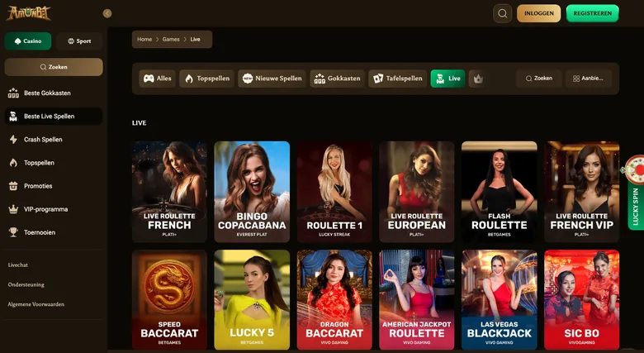Open the American Jackpot Roulette game
This screenshot has height=353, width=644.
click(x=417, y=300)
